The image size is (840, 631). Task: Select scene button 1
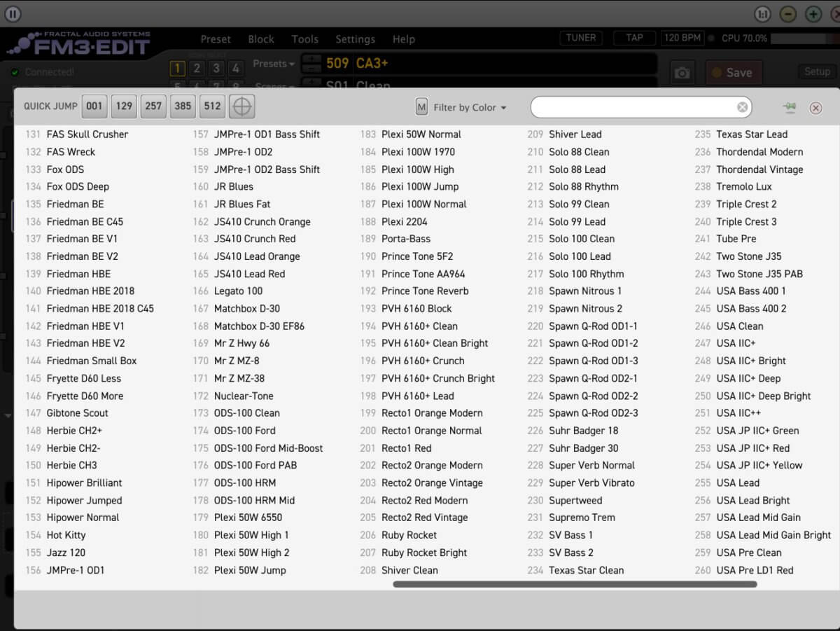(177, 68)
